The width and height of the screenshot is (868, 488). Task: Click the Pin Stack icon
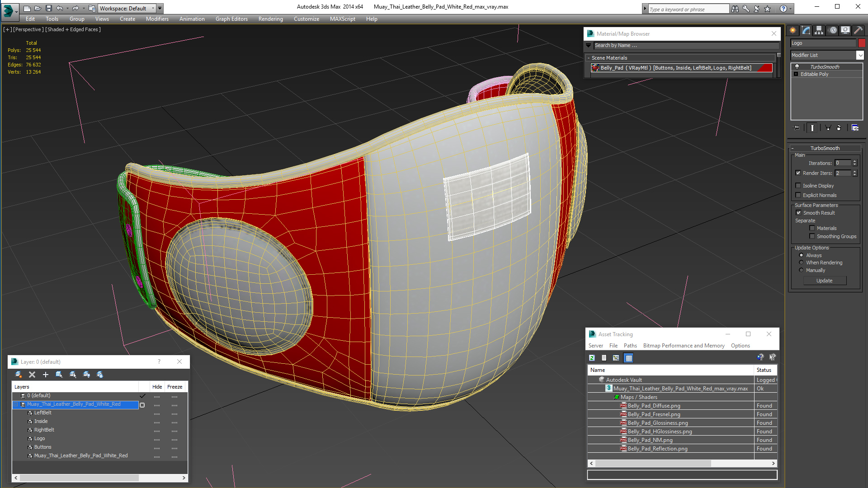(797, 128)
